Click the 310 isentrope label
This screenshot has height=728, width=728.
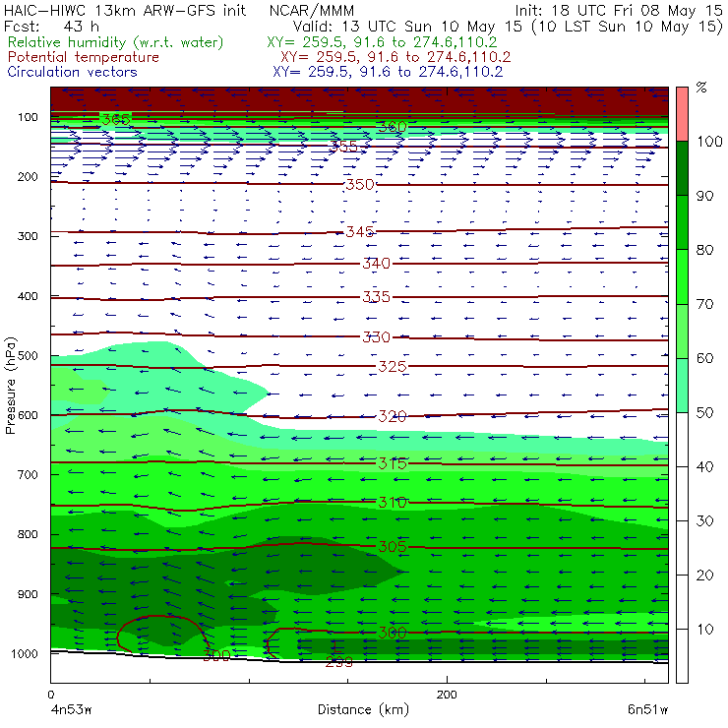click(393, 502)
